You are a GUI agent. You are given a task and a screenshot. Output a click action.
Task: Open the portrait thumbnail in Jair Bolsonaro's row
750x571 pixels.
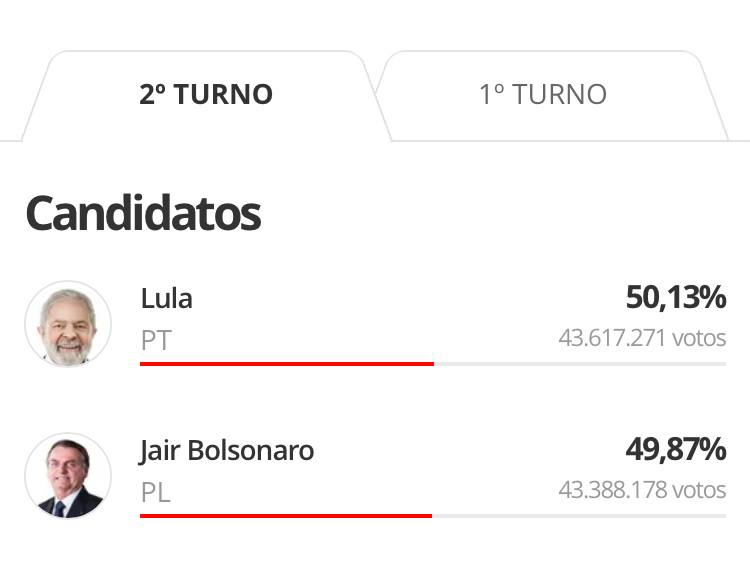click(68, 476)
